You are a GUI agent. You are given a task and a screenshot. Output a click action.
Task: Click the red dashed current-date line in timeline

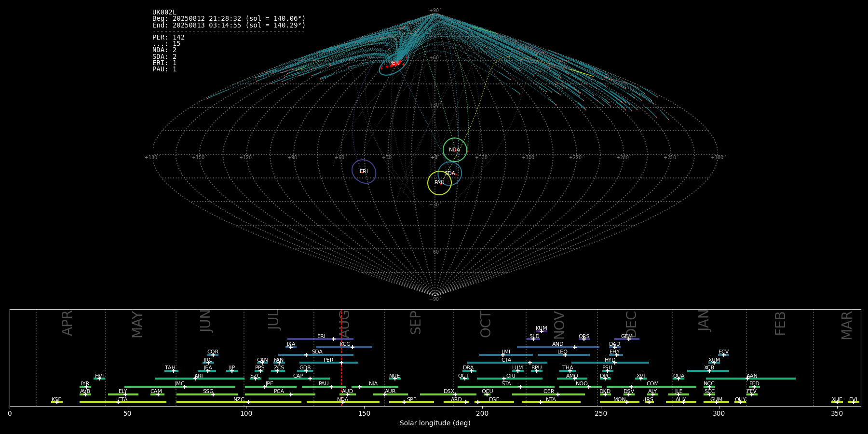pos(341,357)
